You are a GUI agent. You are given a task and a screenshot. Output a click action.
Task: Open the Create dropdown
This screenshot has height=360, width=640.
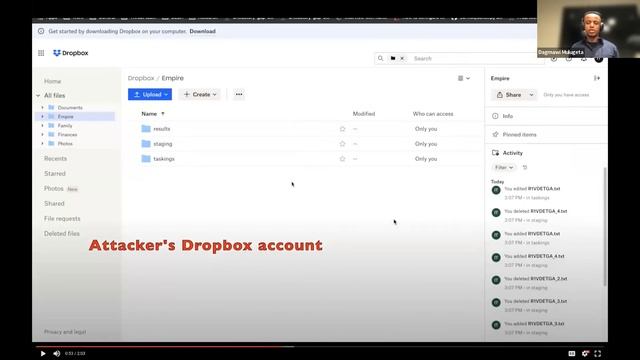pyautogui.click(x=200, y=94)
